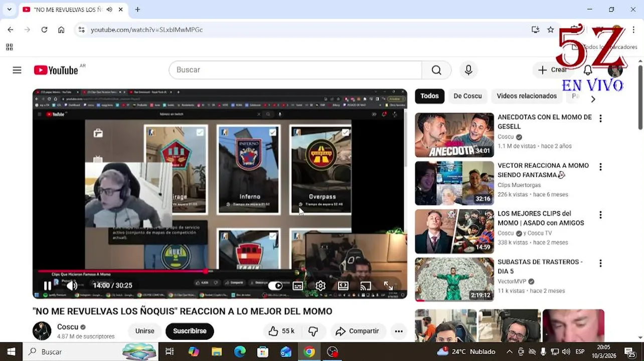
Task: Open the Windows notification center
Action: point(630,352)
